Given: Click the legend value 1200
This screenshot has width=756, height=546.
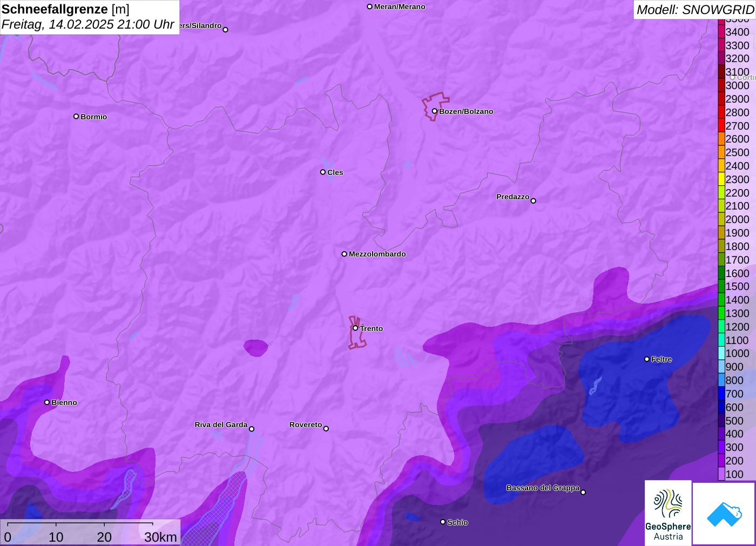Looking at the screenshot, I should (x=737, y=327).
